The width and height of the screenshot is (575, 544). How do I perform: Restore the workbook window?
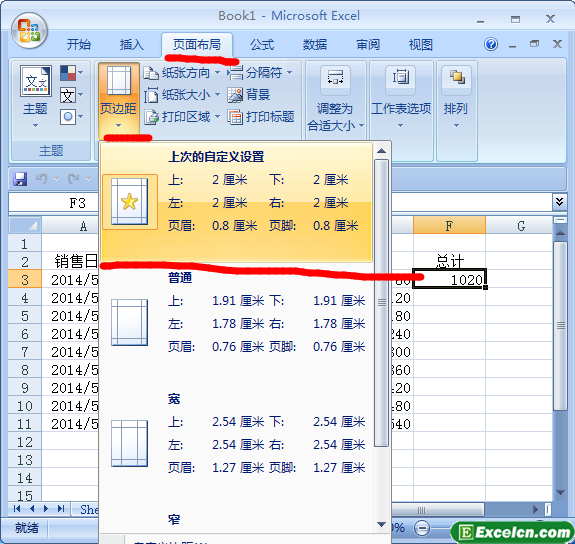[534, 44]
